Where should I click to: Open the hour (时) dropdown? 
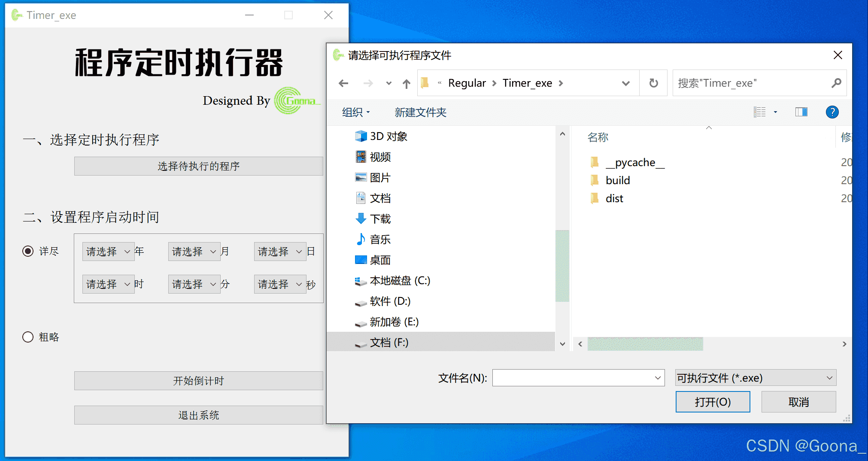108,284
